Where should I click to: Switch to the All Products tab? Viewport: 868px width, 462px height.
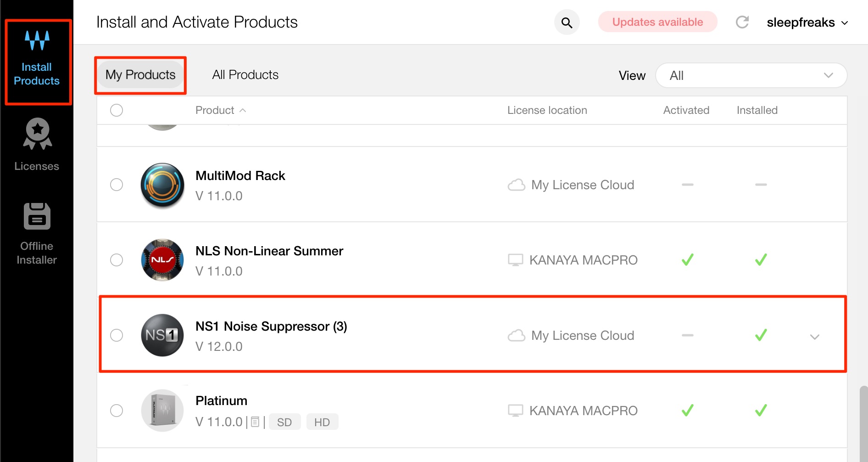[x=245, y=75]
